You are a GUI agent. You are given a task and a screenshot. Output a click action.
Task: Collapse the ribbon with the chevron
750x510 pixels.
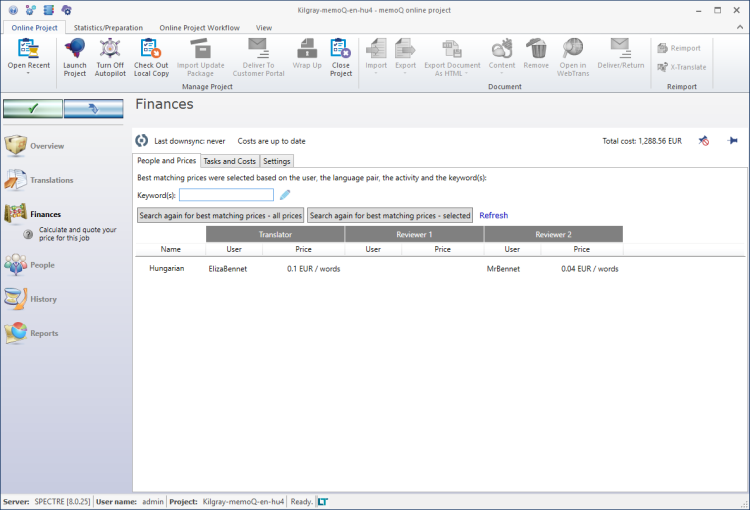click(x=740, y=28)
